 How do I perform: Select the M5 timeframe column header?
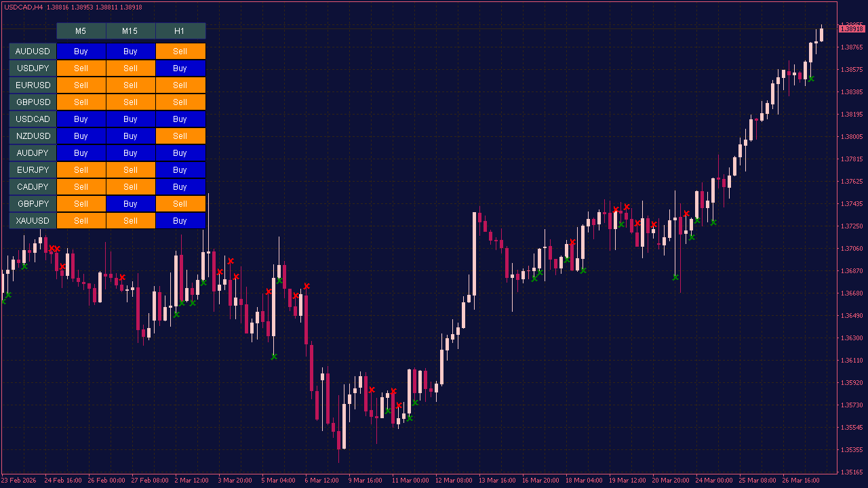(x=81, y=31)
